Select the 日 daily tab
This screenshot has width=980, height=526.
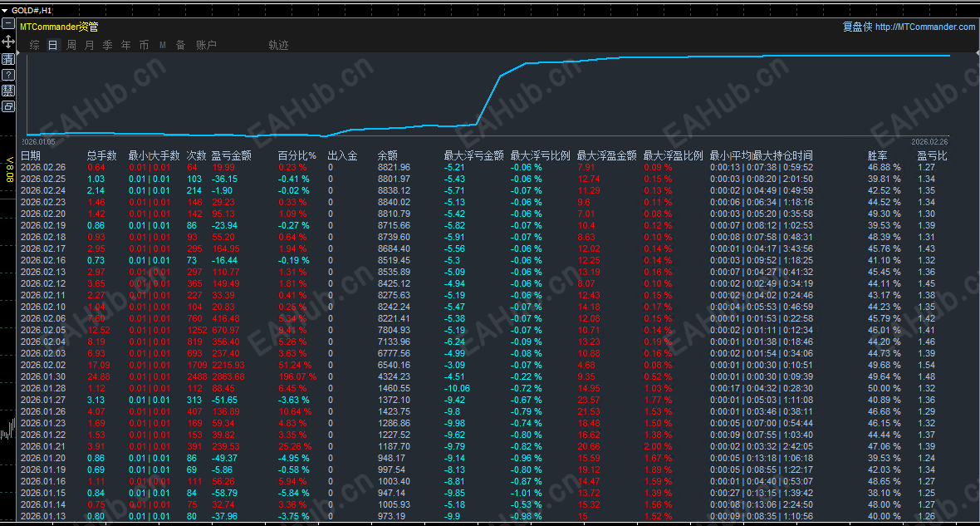click(52, 45)
